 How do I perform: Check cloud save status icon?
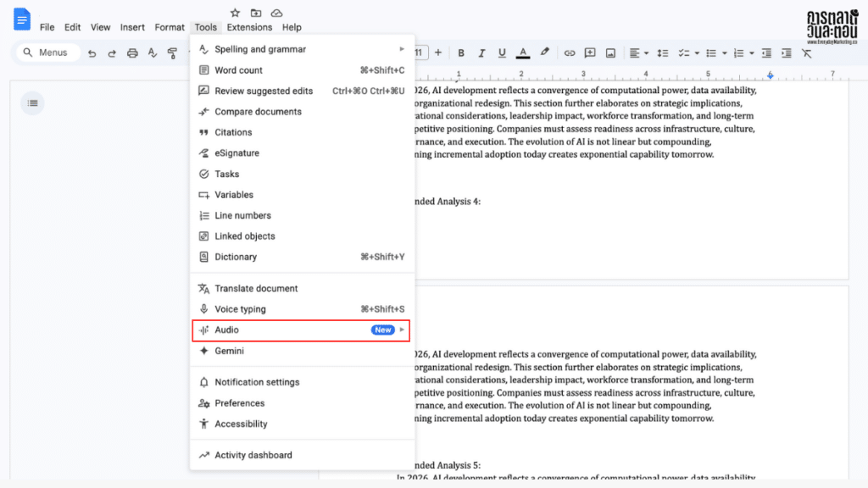point(276,13)
